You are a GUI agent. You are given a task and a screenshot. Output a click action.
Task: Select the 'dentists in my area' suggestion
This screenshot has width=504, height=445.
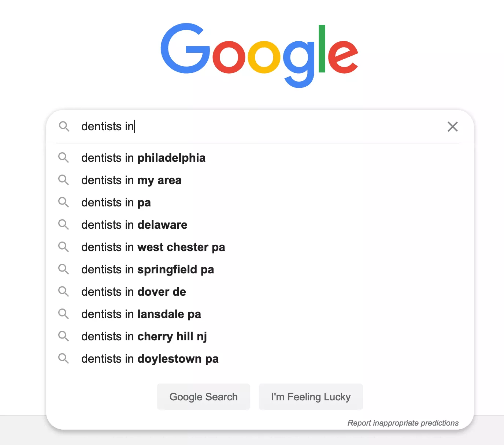pos(131,180)
